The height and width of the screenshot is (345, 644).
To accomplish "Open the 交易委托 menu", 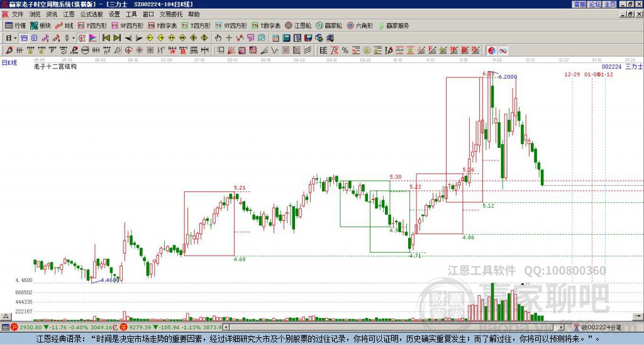I will (x=171, y=14).
